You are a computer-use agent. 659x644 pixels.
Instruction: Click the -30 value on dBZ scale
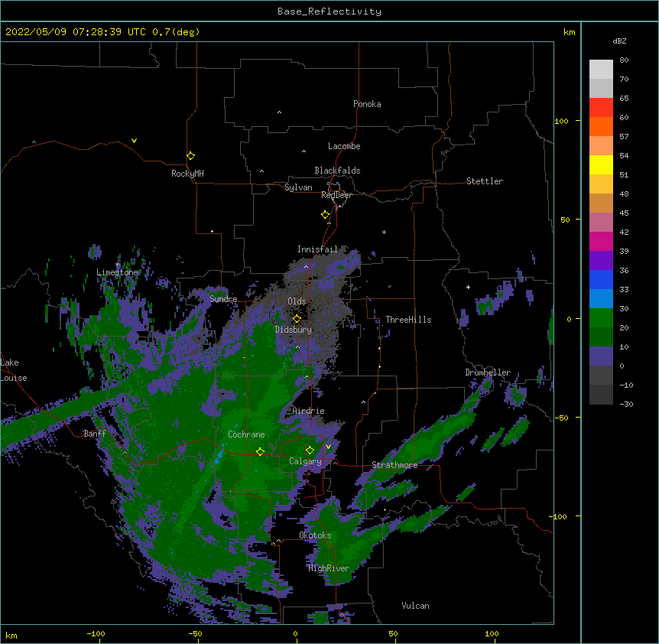626,405
